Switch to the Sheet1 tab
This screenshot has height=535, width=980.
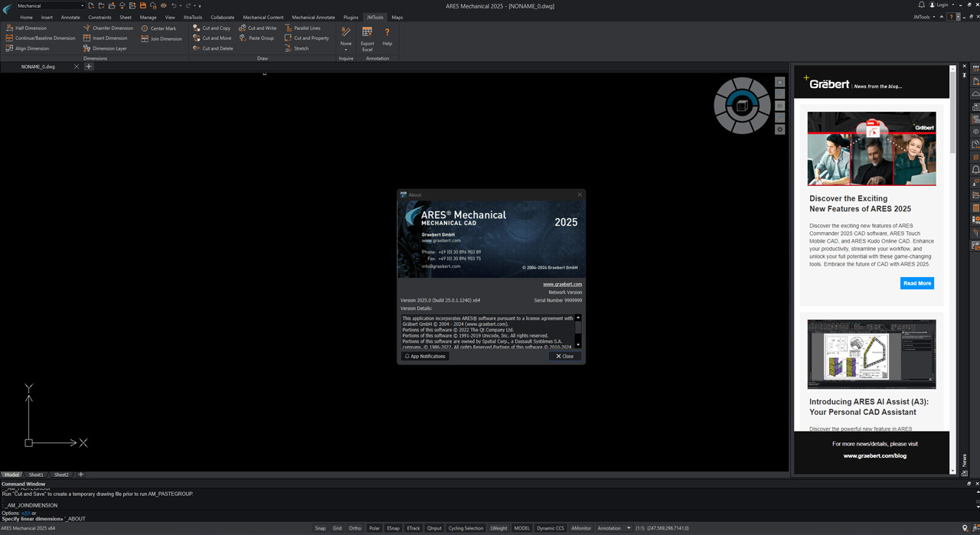click(x=36, y=475)
